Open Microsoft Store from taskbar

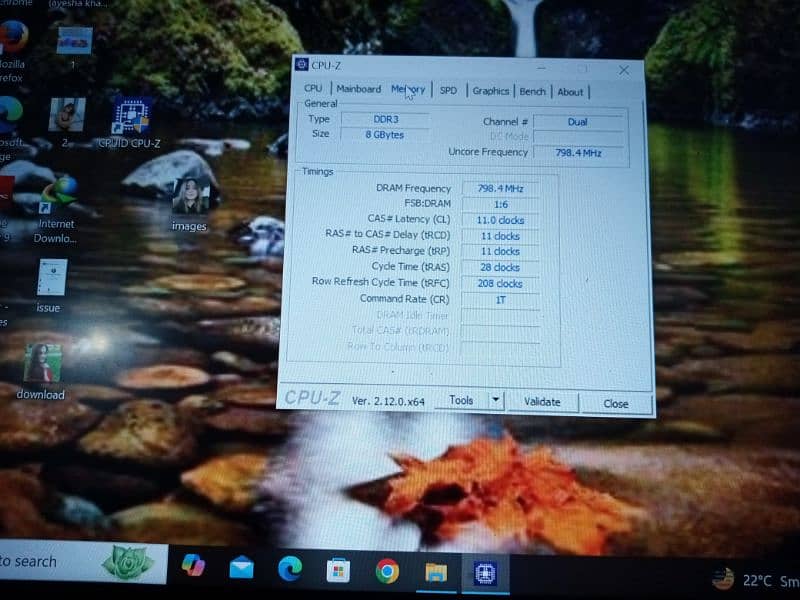[339, 571]
